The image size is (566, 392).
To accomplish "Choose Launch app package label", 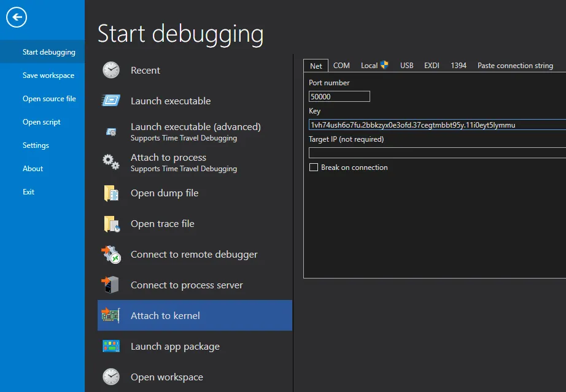I will [175, 346].
